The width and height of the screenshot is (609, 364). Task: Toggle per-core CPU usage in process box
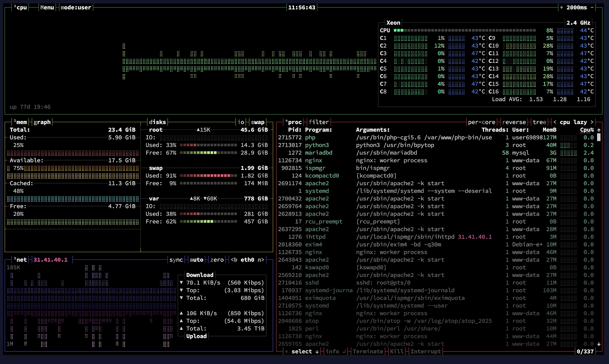tap(481, 122)
